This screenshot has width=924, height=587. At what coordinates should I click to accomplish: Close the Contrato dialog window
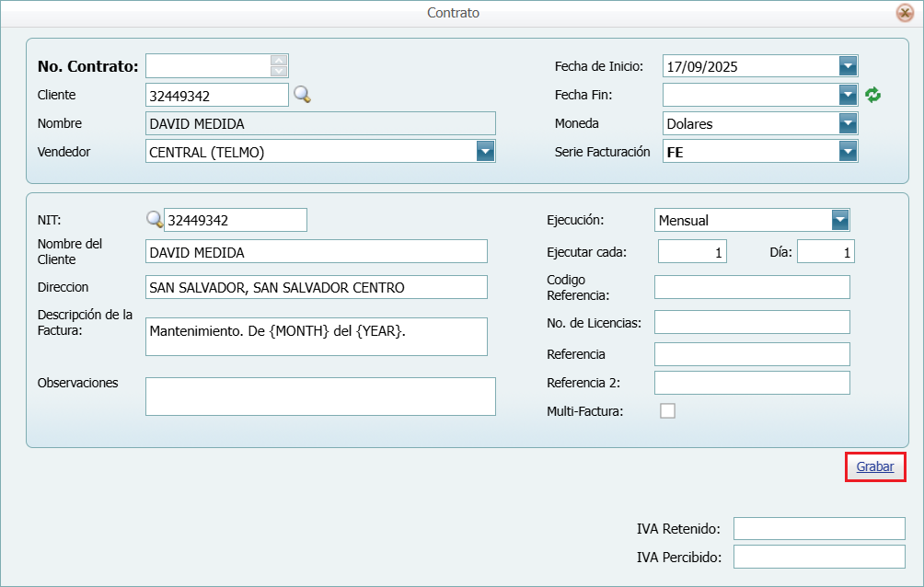pyautogui.click(x=905, y=13)
